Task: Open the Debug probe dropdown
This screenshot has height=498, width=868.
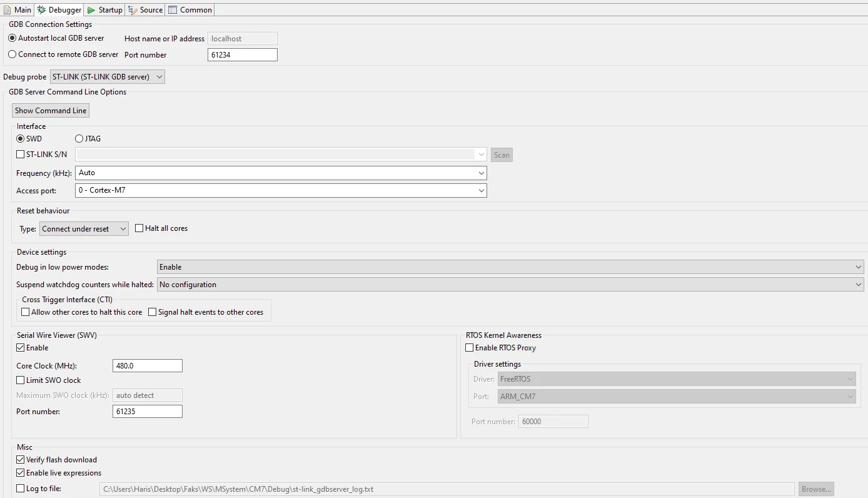Action: (108, 77)
